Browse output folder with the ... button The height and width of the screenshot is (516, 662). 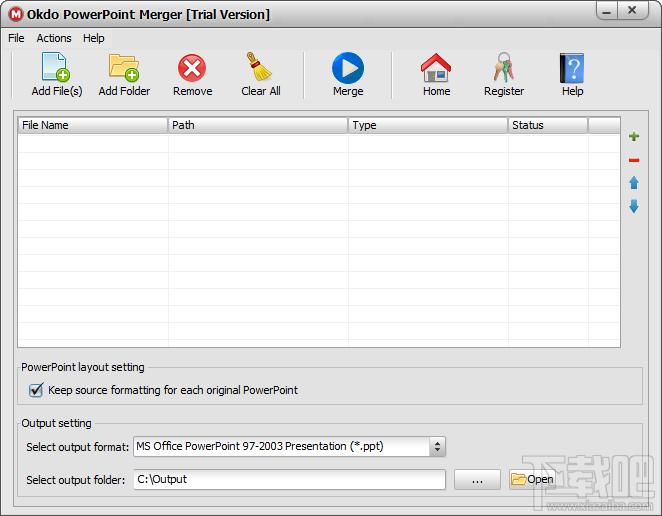(477, 480)
